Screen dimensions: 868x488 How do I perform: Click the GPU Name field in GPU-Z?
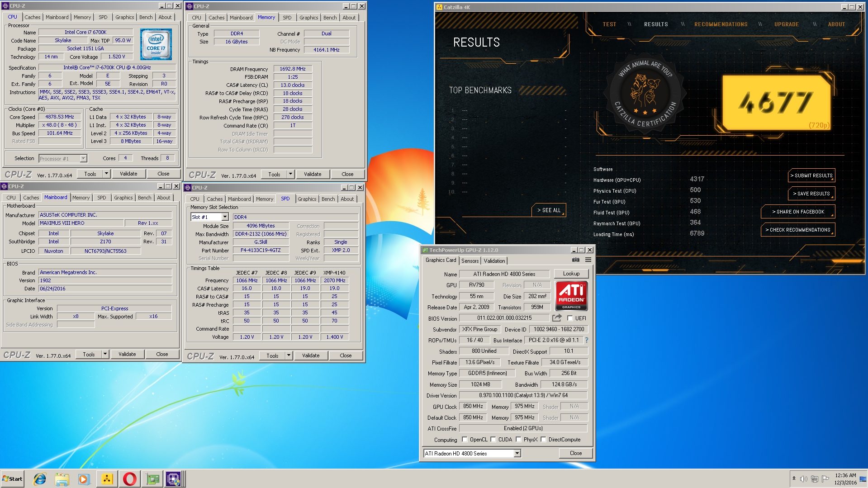pos(504,274)
